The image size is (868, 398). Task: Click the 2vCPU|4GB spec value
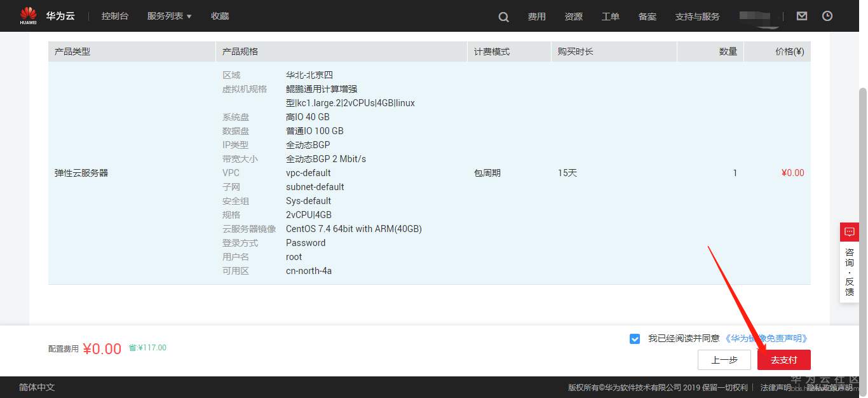[x=309, y=215]
